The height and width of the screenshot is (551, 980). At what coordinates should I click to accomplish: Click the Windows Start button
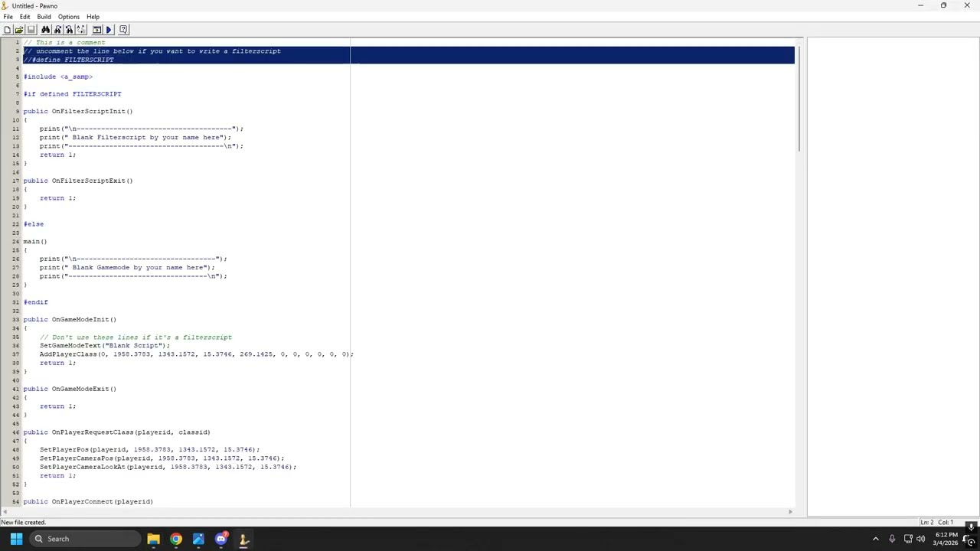(16, 539)
